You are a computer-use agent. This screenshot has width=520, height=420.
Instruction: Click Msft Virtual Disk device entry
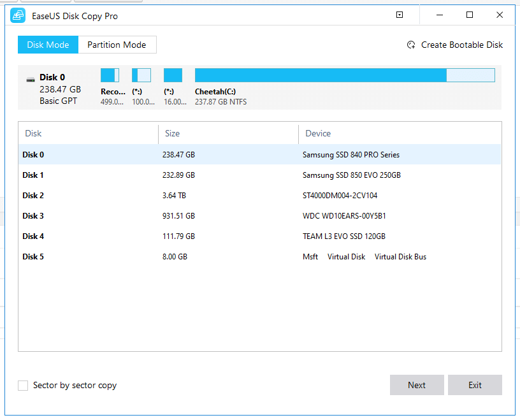pyautogui.click(x=365, y=257)
